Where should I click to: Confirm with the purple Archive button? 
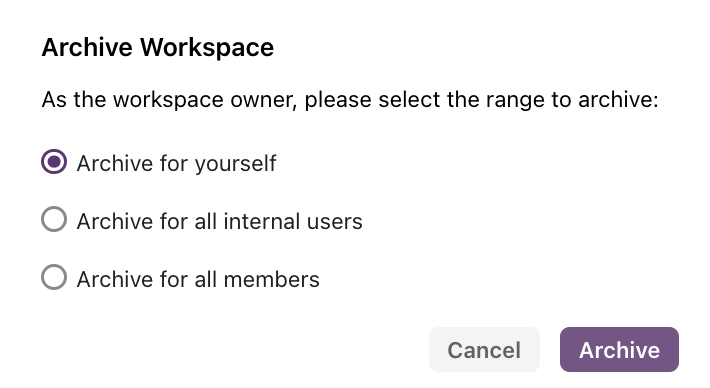pos(619,350)
